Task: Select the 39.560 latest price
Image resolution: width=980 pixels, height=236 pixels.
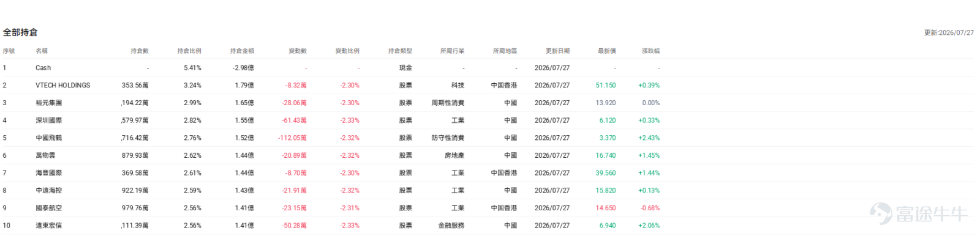Action: pos(606,173)
